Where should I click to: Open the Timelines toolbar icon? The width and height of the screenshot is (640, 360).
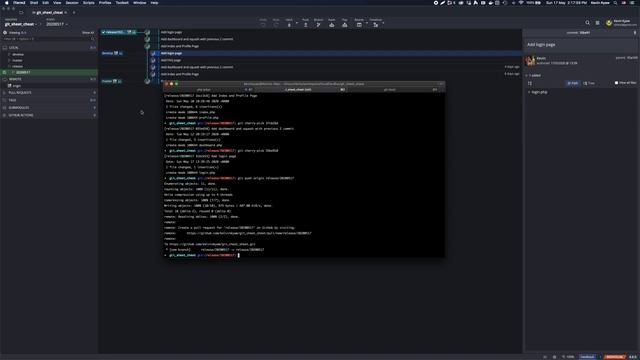coord(376,24)
